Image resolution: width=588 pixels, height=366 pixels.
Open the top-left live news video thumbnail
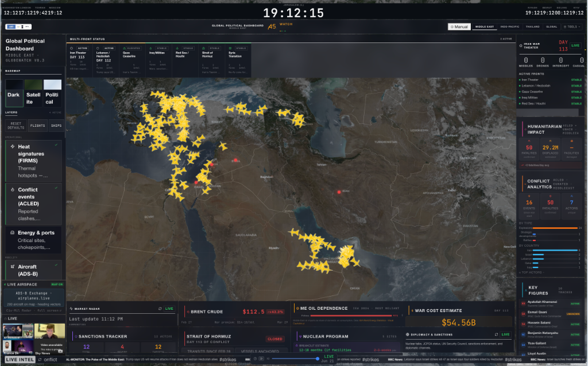click(18, 331)
